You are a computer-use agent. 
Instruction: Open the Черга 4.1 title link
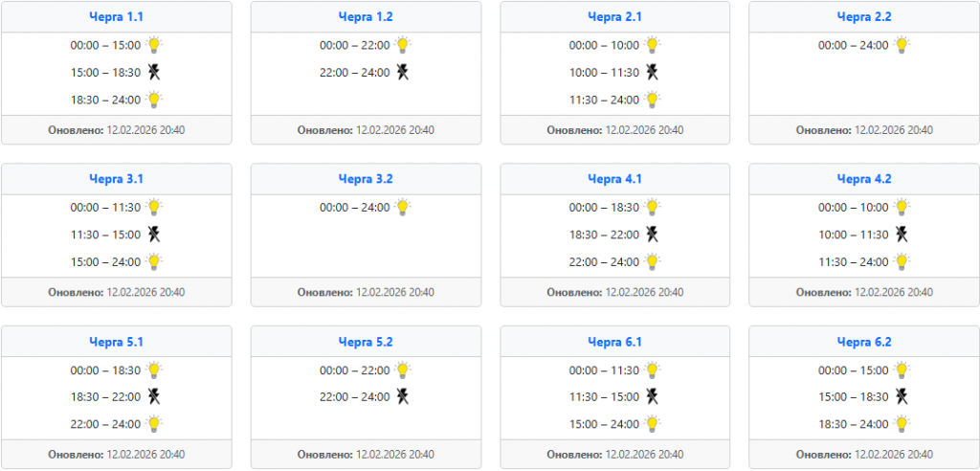pyautogui.click(x=615, y=179)
